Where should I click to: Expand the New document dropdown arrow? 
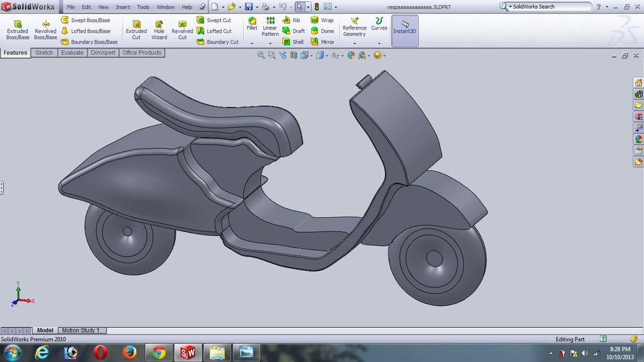[x=223, y=7]
